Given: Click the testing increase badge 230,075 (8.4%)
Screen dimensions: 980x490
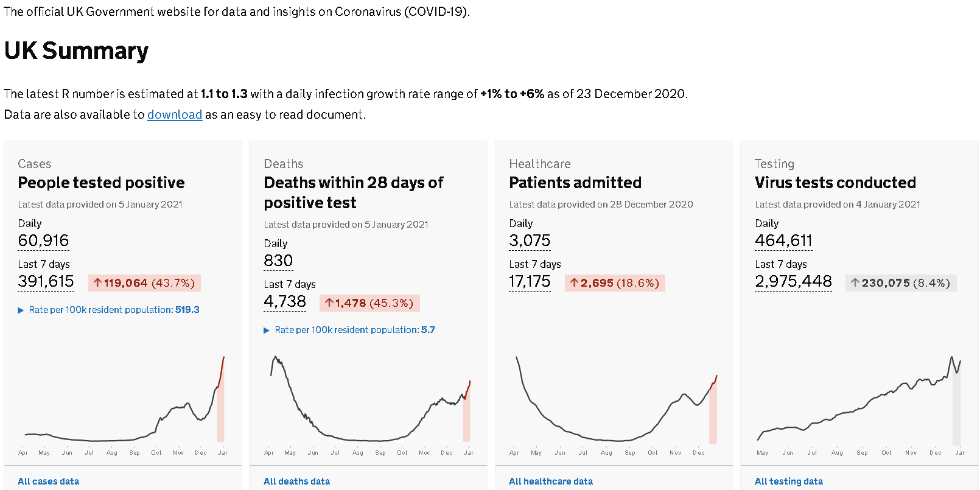Looking at the screenshot, I should pyautogui.click(x=900, y=283).
